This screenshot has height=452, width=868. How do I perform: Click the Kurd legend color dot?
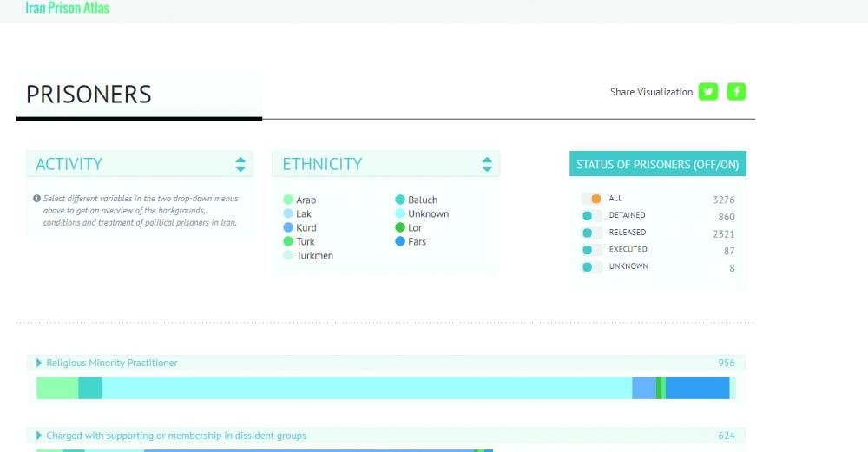tap(288, 228)
